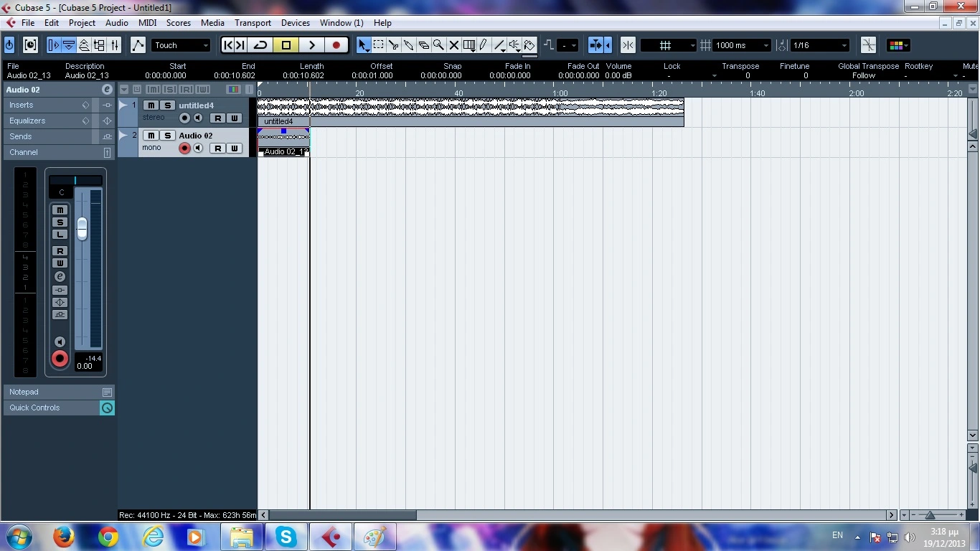Open the 1000 ms grid type dropdown
The width and height of the screenshot is (980, 551).
[x=742, y=45]
